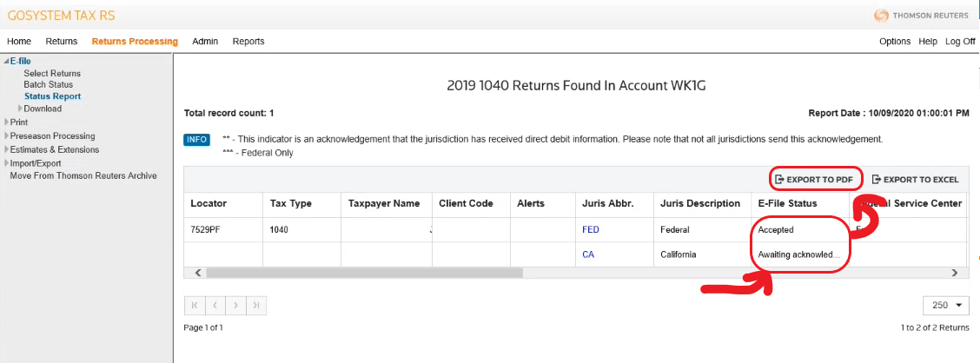Click the Export to PDF button
The image size is (980, 363).
(x=814, y=179)
